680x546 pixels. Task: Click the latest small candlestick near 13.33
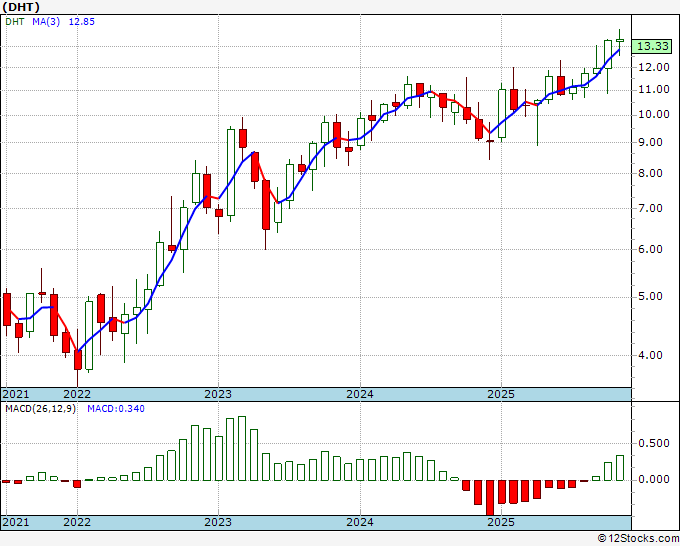620,41
